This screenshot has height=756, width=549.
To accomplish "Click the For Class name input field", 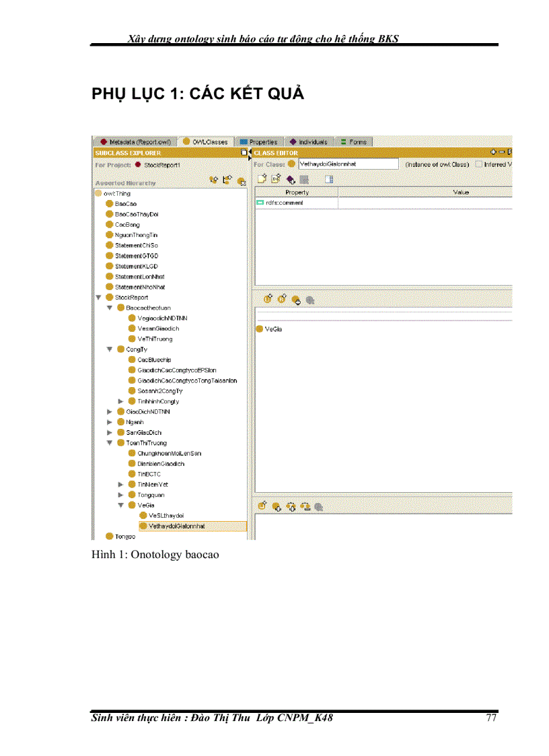I will click(348, 164).
